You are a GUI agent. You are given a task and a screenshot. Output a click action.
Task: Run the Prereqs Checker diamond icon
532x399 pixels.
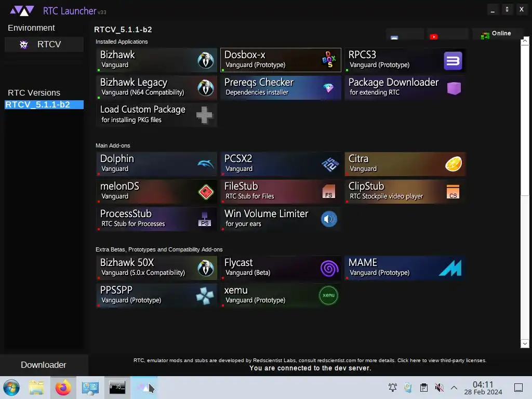pyautogui.click(x=328, y=88)
